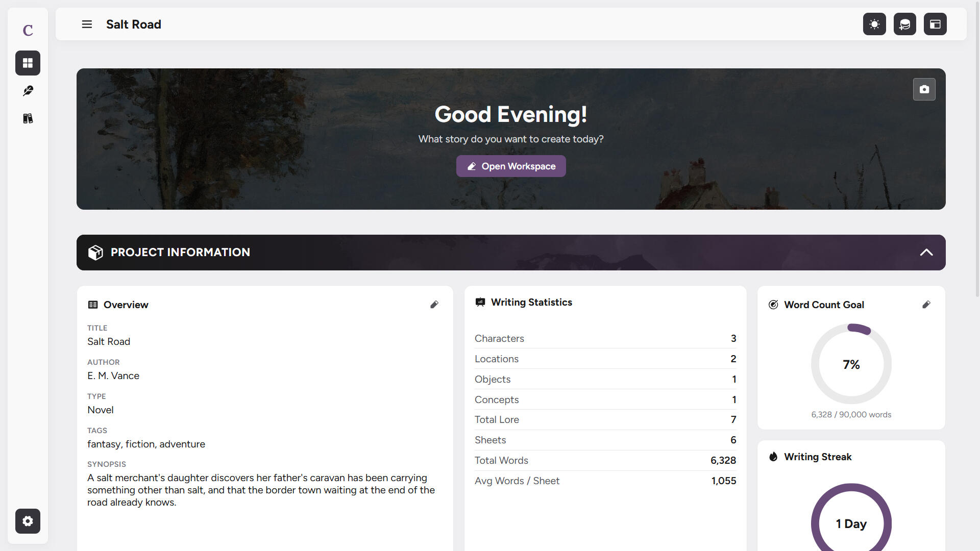Viewport: 980px width, 551px height.
Task: Toggle the hamburger menu beside Salt Road
Action: (87, 24)
